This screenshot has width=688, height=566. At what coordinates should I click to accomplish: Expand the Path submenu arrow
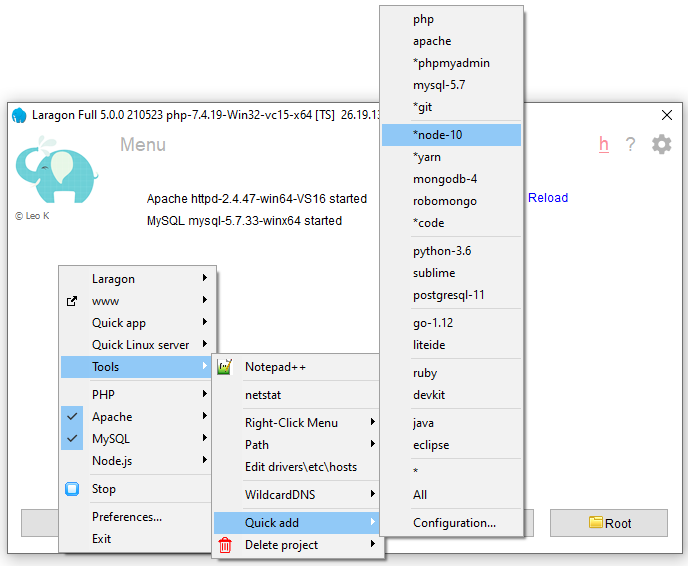tap(373, 444)
